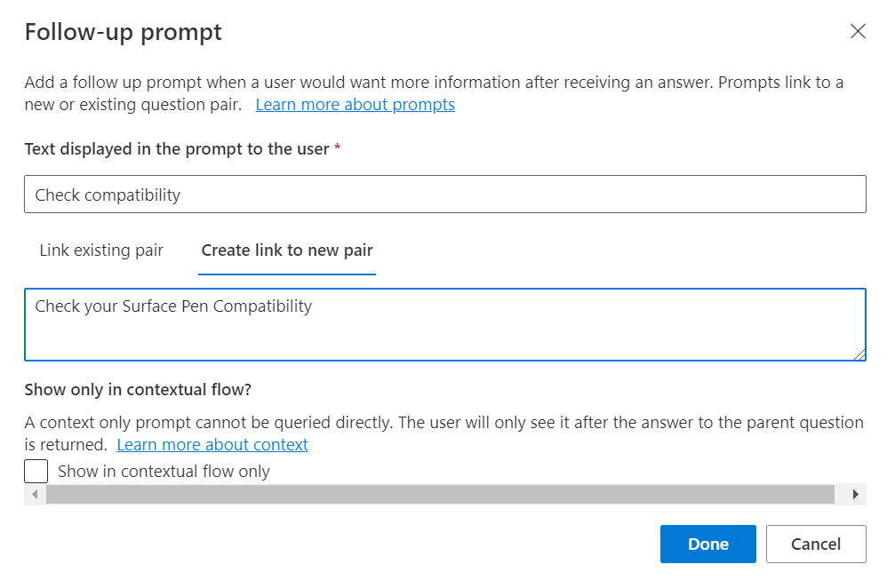Viewport: 895px width, 588px height.
Task: Click the Text displayed in the prompt label
Action: pos(177,149)
